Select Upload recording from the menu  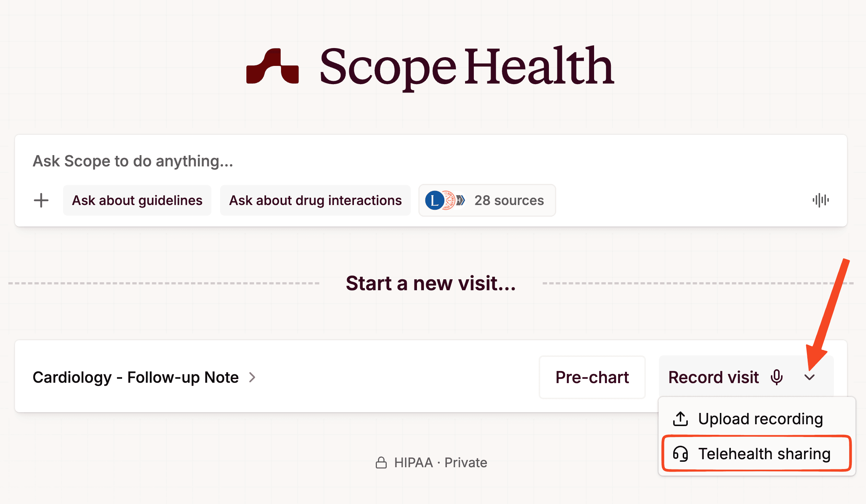tap(760, 419)
